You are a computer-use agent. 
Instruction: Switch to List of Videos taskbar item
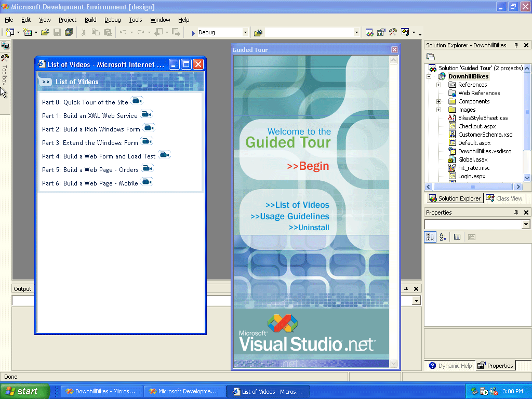(x=268, y=392)
